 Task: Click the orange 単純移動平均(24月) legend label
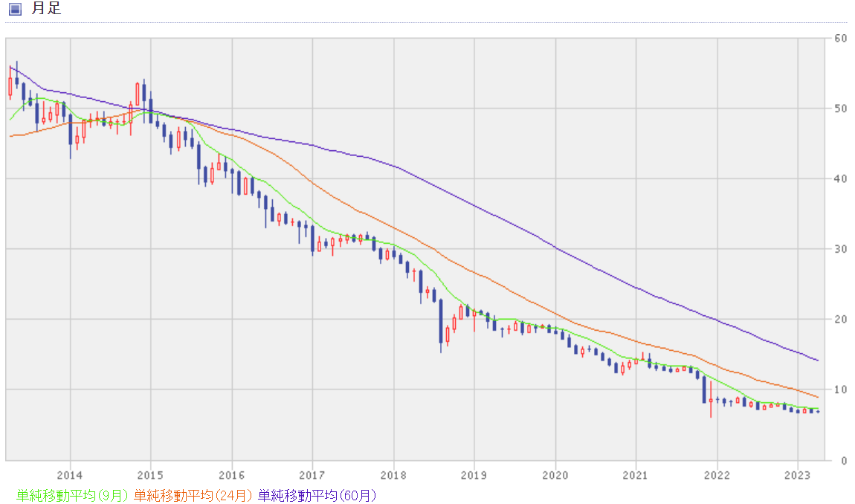click(193, 495)
